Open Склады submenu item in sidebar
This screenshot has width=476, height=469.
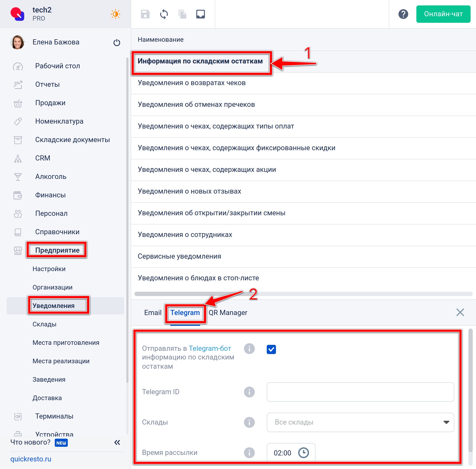point(44,324)
